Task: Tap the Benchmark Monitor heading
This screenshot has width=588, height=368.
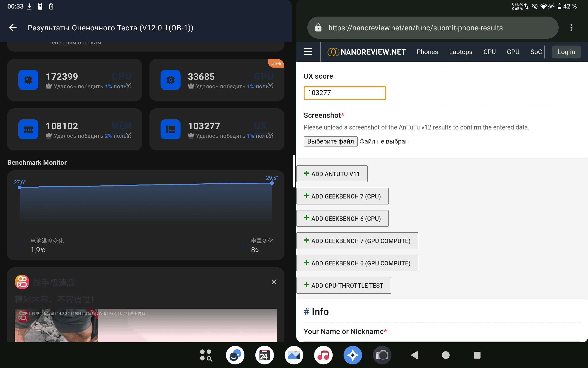Action: (37, 162)
